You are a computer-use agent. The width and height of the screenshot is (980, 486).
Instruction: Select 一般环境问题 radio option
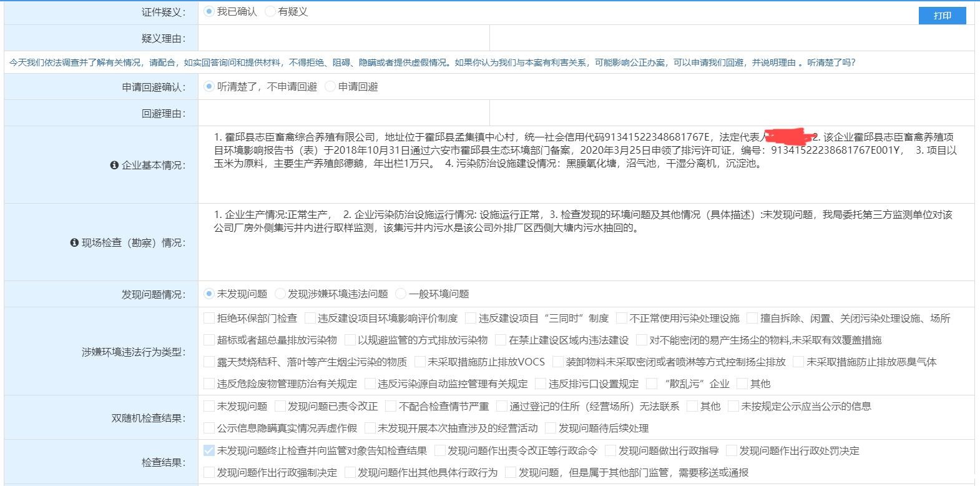401,294
